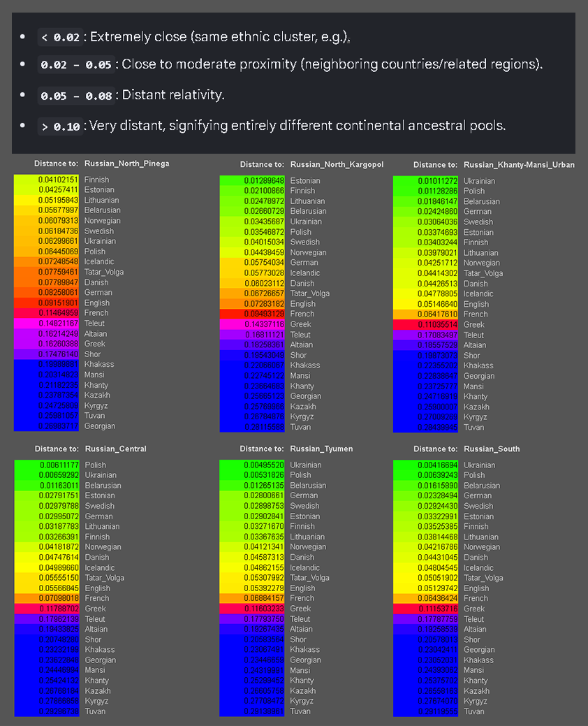Image resolution: width=588 pixels, height=726 pixels.
Task: Select the value cell 0.04102151
Action: (46, 180)
